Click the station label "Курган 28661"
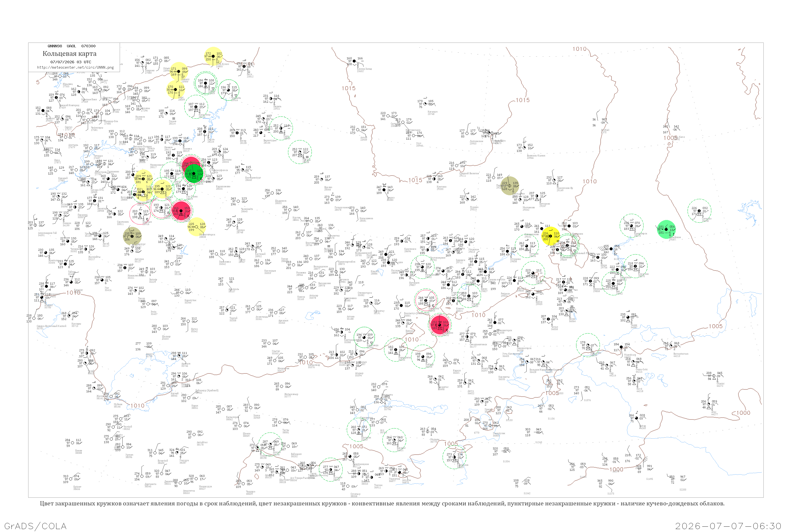 (296, 219)
